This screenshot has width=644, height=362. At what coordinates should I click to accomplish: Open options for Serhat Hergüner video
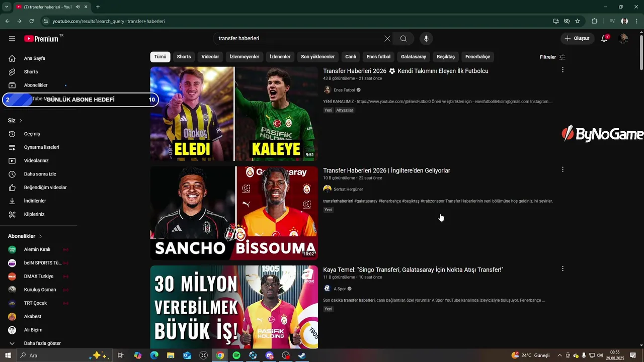click(562, 169)
